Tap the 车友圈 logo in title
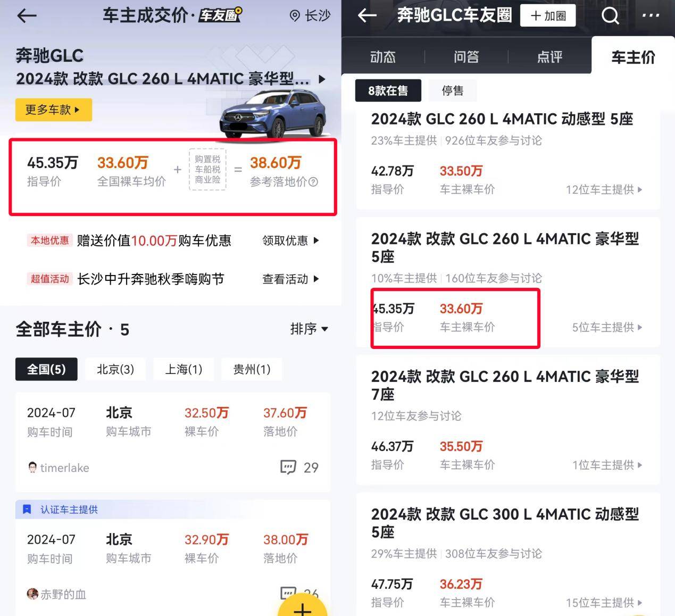This screenshot has height=616, width=675. pyautogui.click(x=221, y=15)
